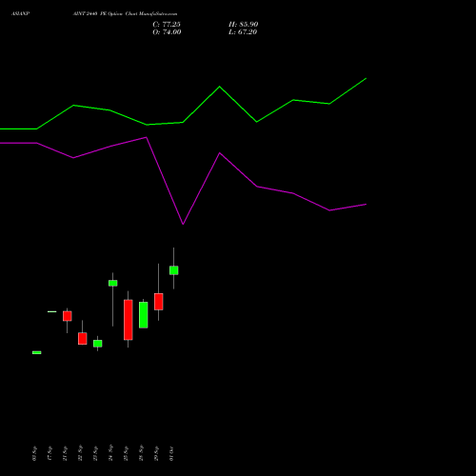The height and width of the screenshot is (476, 476).
Task: Click the red candlestick for 21 Sep
Action: (68, 316)
